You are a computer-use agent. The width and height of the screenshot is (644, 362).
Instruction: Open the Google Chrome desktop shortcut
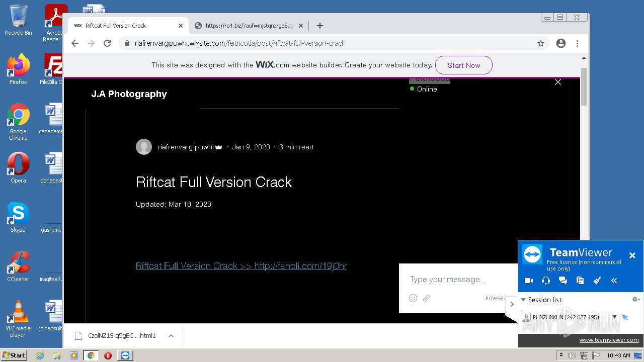[18, 122]
